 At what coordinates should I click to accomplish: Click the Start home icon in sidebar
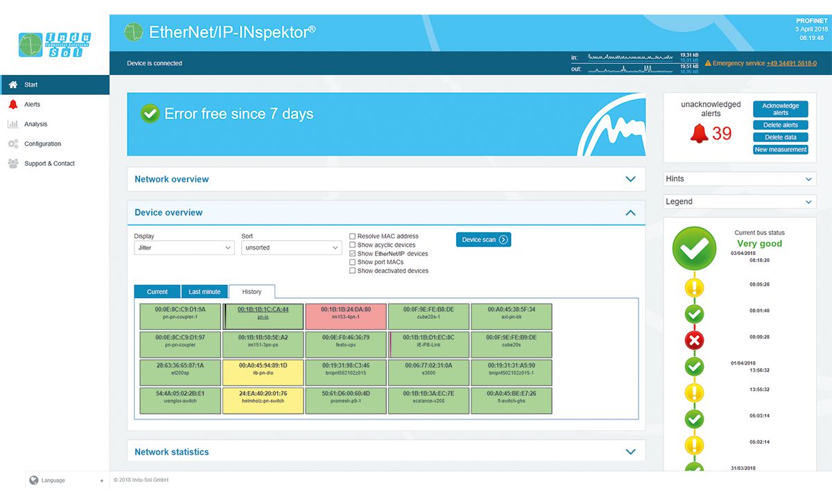tap(12, 85)
